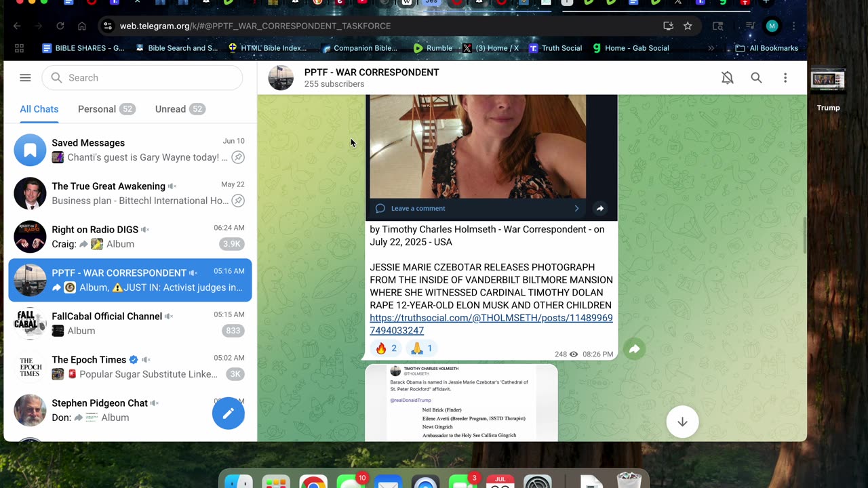Viewport: 868px width, 488px height.
Task: Click Leave a comment link
Action: click(418, 208)
